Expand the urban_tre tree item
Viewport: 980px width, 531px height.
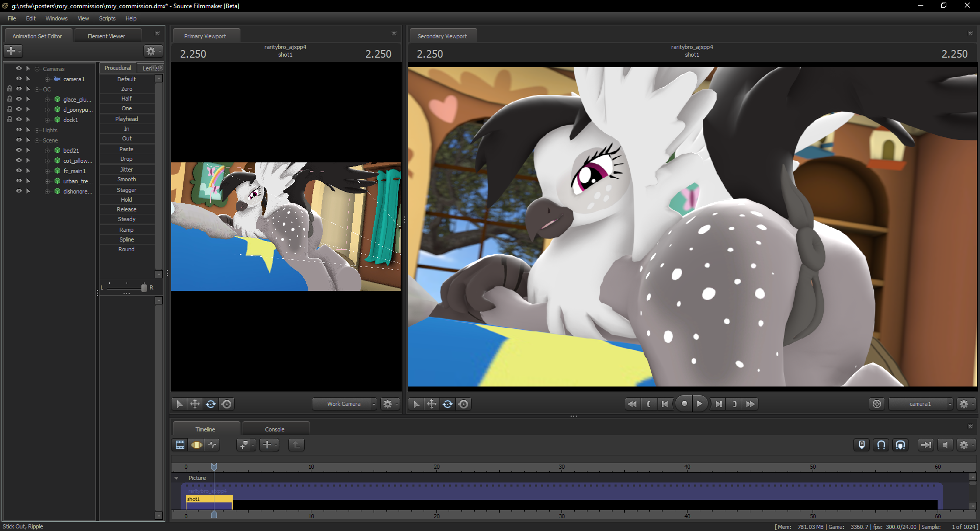47,181
